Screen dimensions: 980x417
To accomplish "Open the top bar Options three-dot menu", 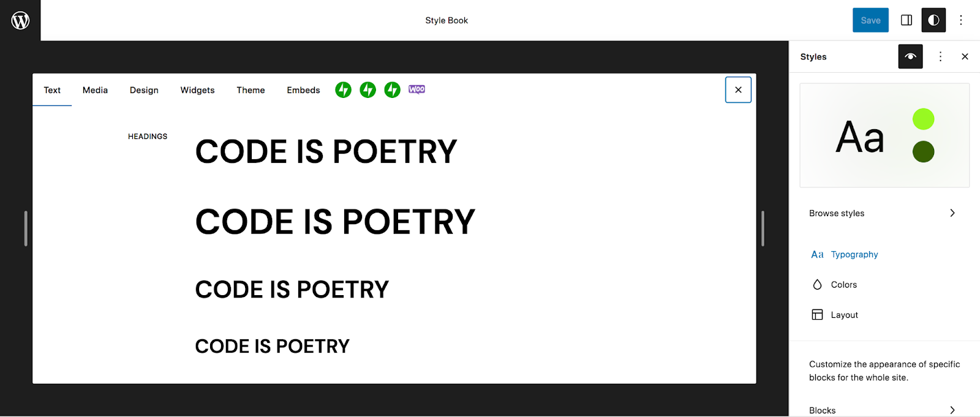I will (x=960, y=20).
